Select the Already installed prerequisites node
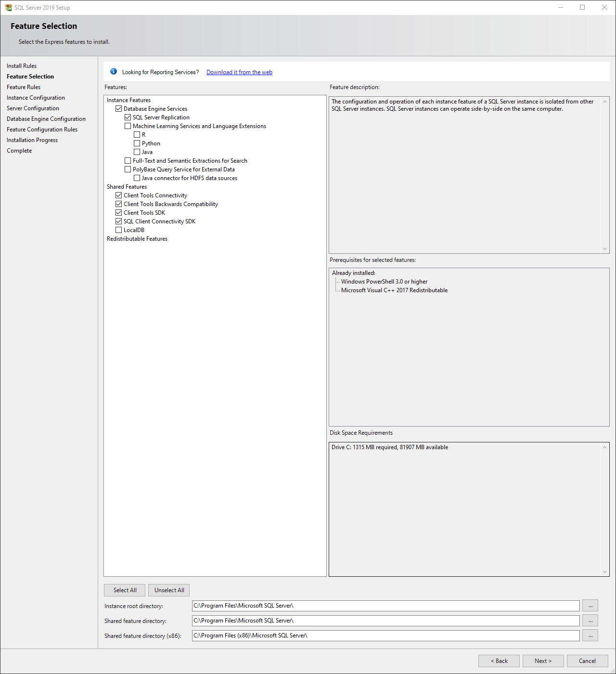The width and height of the screenshot is (616, 674). click(x=354, y=273)
